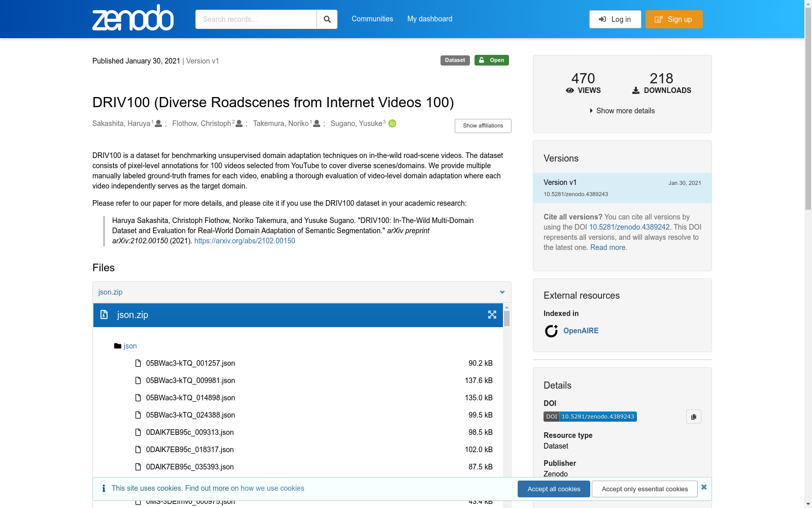
Task: Collapse the json.zip preview accordion chevron
Action: (502, 292)
